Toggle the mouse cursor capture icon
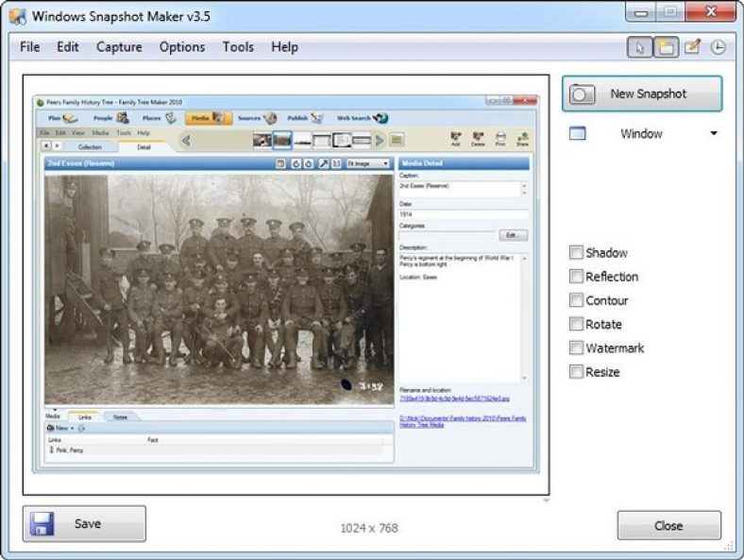This screenshot has height=560, width=744. (x=640, y=47)
